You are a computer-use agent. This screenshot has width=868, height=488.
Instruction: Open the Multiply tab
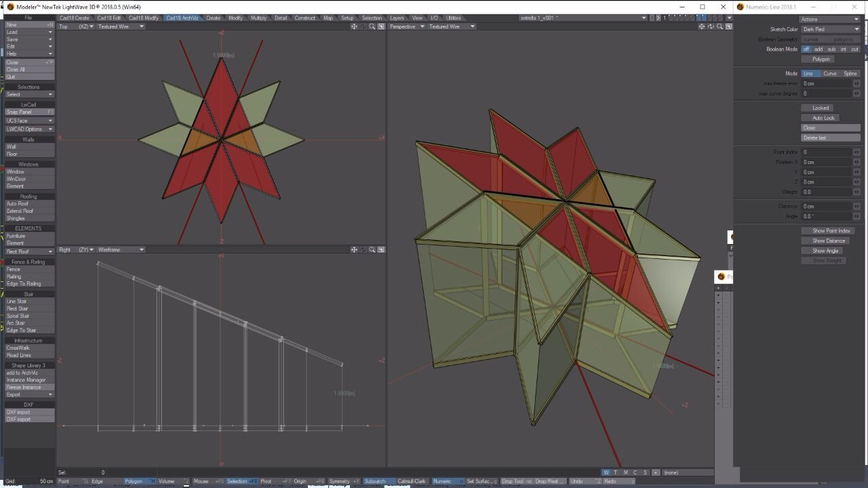[x=258, y=18]
